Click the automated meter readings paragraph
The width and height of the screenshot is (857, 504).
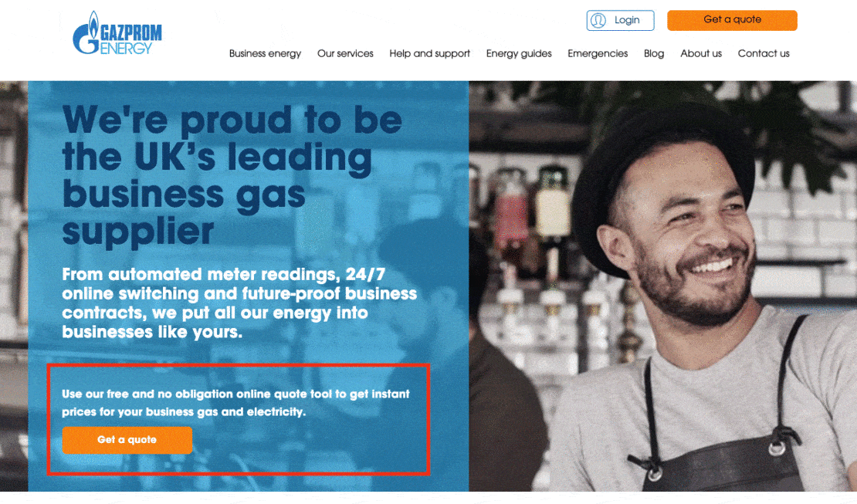[x=239, y=303]
